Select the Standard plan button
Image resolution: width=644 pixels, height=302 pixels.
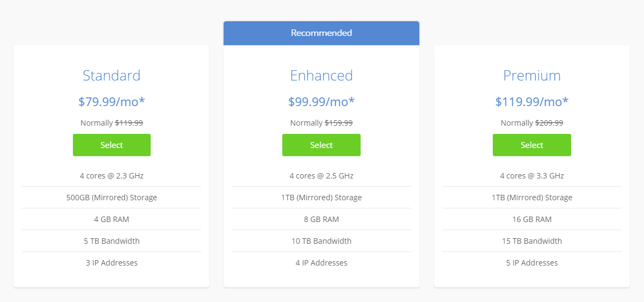[112, 145]
